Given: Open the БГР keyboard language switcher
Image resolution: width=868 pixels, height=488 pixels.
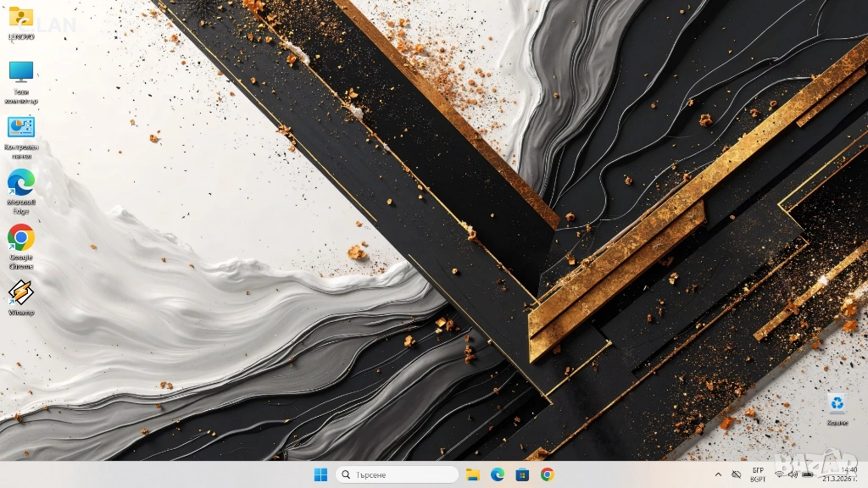Looking at the screenshot, I should [758, 474].
